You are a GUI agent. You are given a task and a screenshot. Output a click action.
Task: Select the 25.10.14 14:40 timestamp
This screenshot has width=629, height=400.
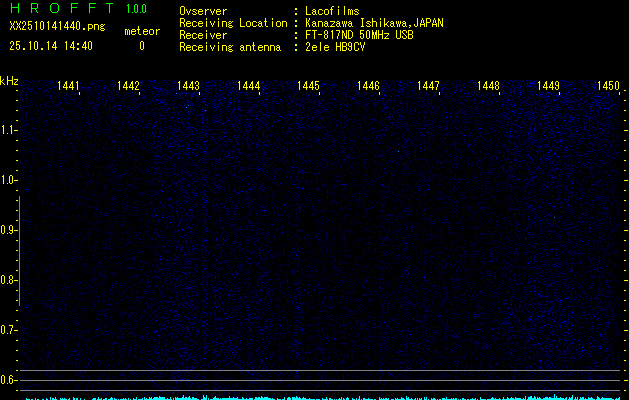[51, 46]
